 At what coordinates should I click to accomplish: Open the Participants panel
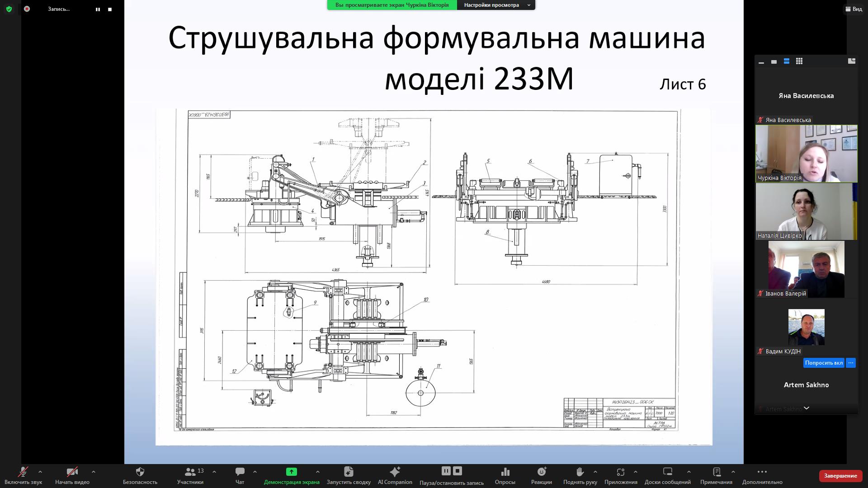click(x=190, y=472)
